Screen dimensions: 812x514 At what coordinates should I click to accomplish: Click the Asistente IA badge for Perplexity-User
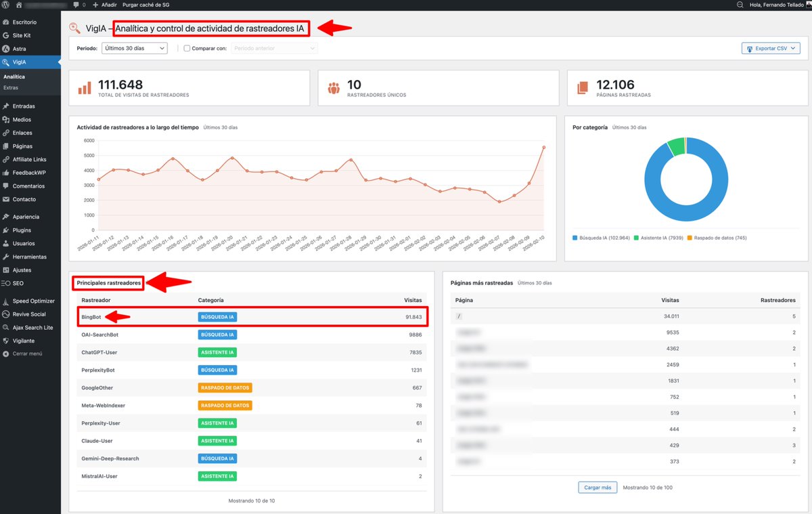coord(217,423)
